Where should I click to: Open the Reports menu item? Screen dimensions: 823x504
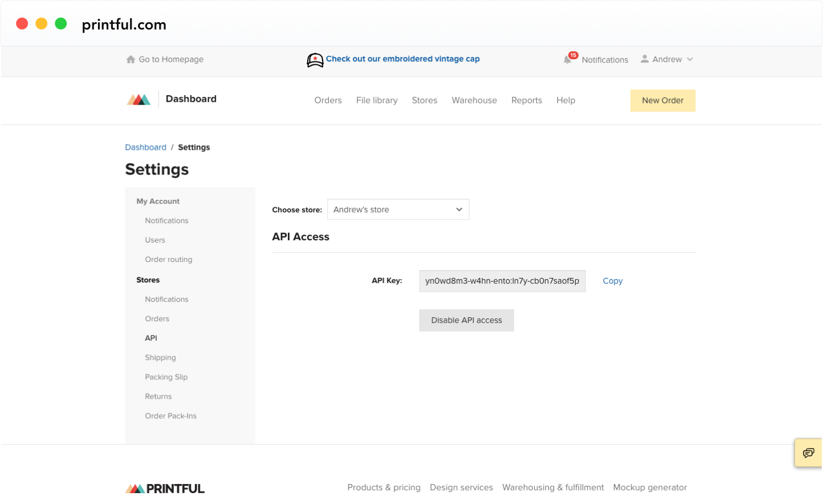coord(527,100)
